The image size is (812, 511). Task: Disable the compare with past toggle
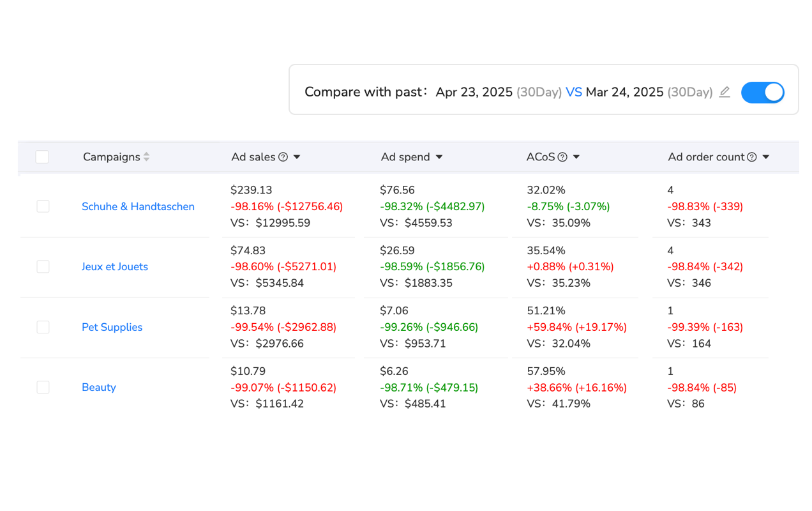[x=763, y=92]
